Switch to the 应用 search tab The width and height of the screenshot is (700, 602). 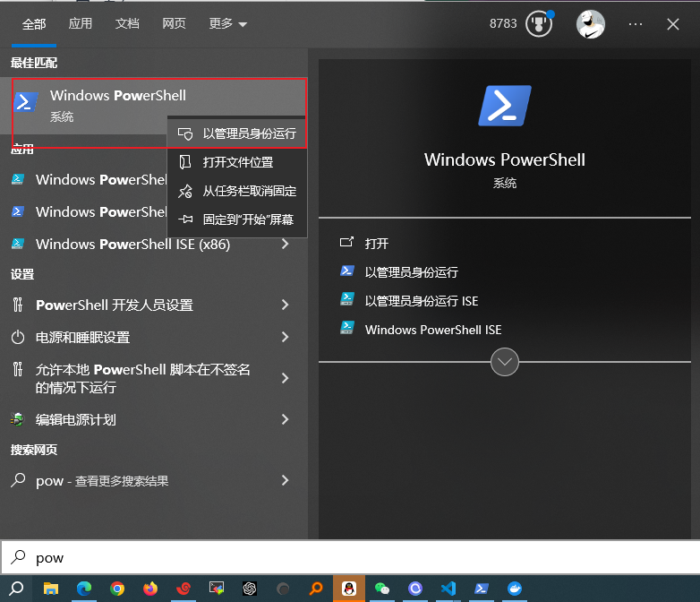click(81, 23)
